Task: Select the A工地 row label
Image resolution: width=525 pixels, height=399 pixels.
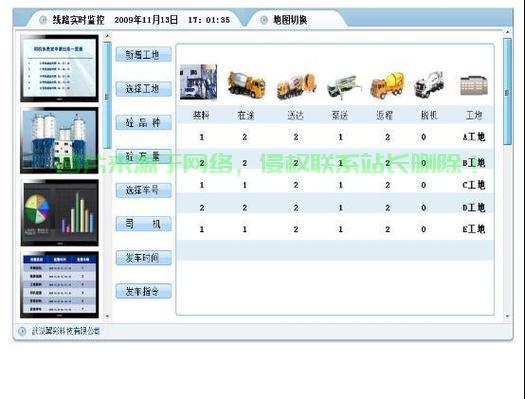Action: coord(474,137)
